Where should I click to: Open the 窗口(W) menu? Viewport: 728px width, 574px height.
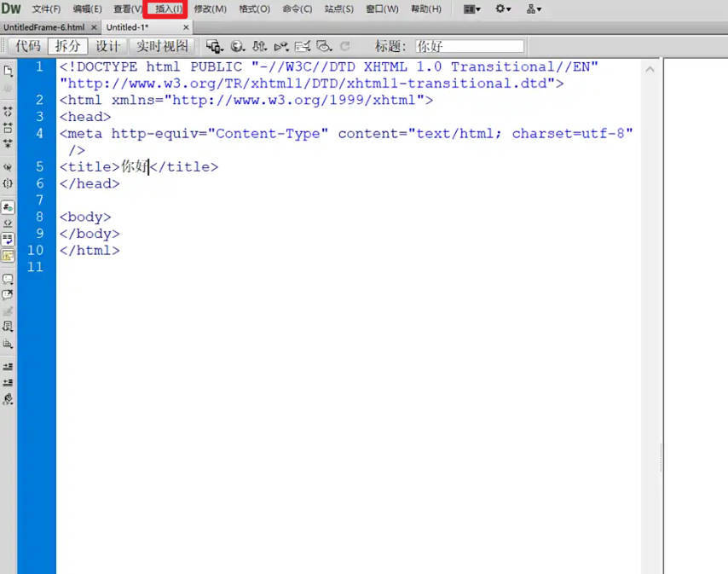pos(382,9)
